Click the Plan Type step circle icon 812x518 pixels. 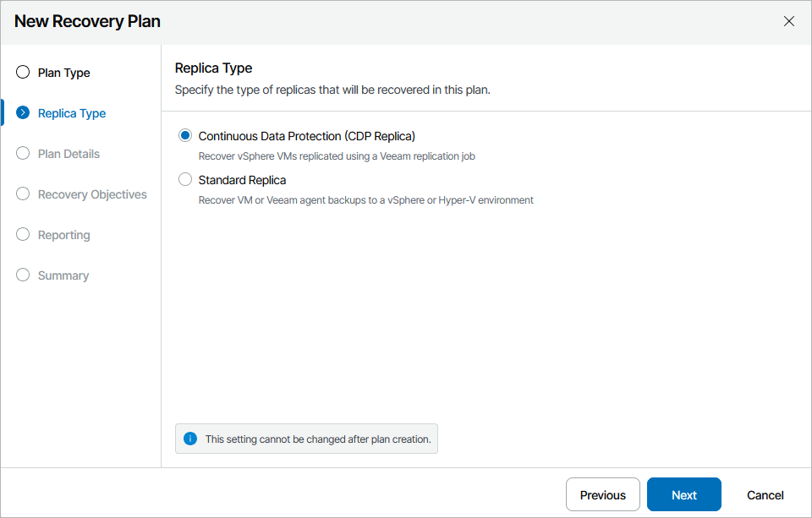pyautogui.click(x=23, y=73)
